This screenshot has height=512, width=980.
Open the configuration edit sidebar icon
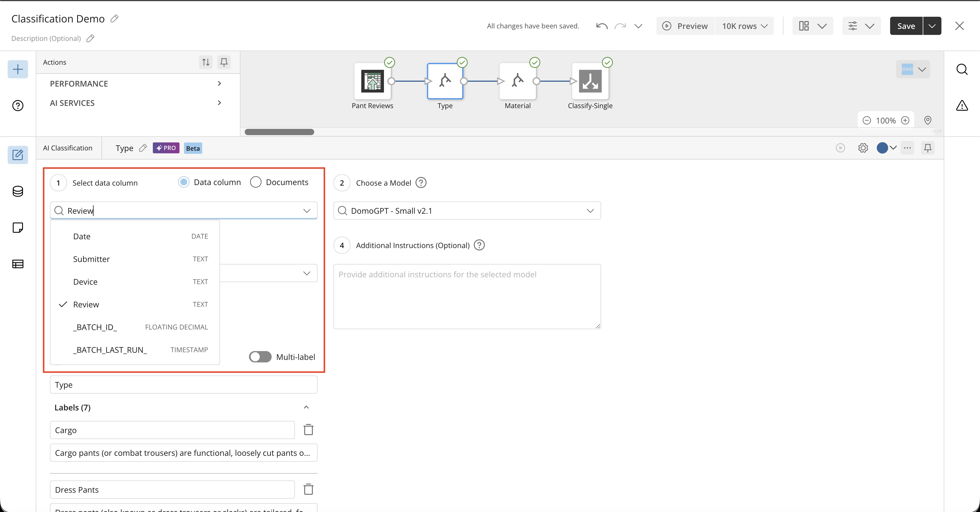pos(18,155)
